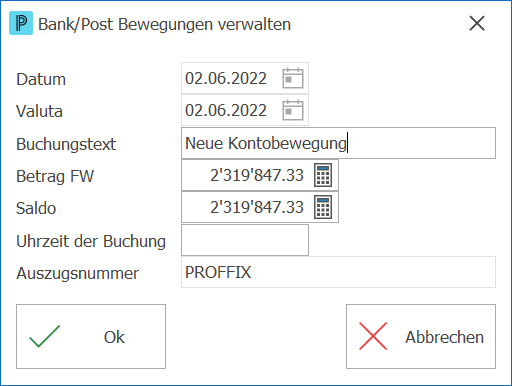Click the green checkmark icon on Ok
512x386 pixels.
45,336
